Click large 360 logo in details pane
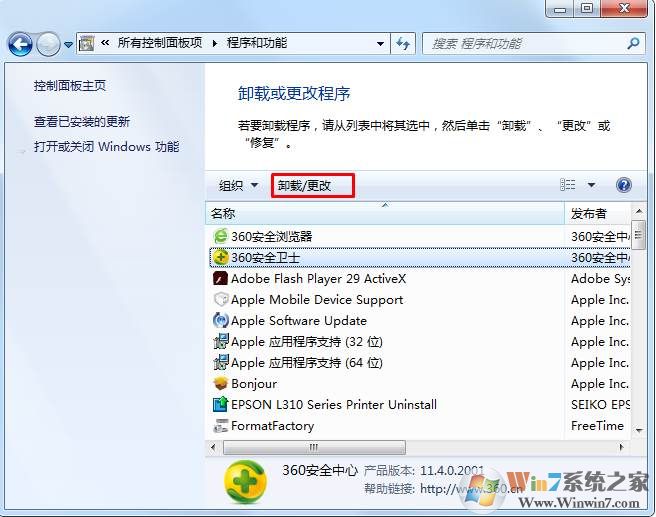Viewport: 656px width, 517px height. tap(246, 481)
